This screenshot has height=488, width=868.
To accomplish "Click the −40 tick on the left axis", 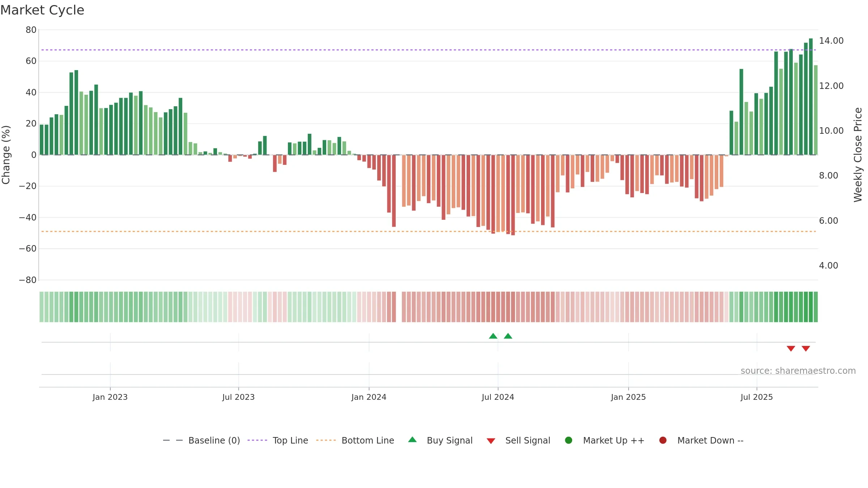I will tap(28, 218).
